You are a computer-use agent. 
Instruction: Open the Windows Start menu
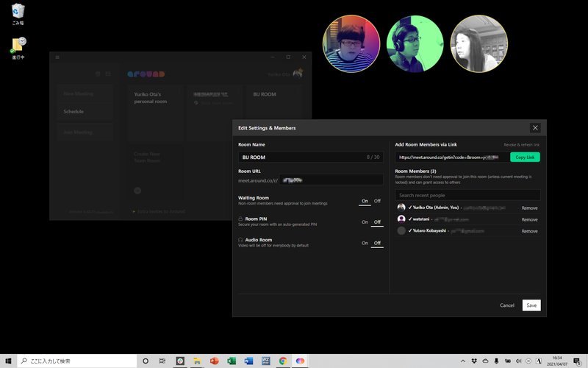click(x=8, y=361)
